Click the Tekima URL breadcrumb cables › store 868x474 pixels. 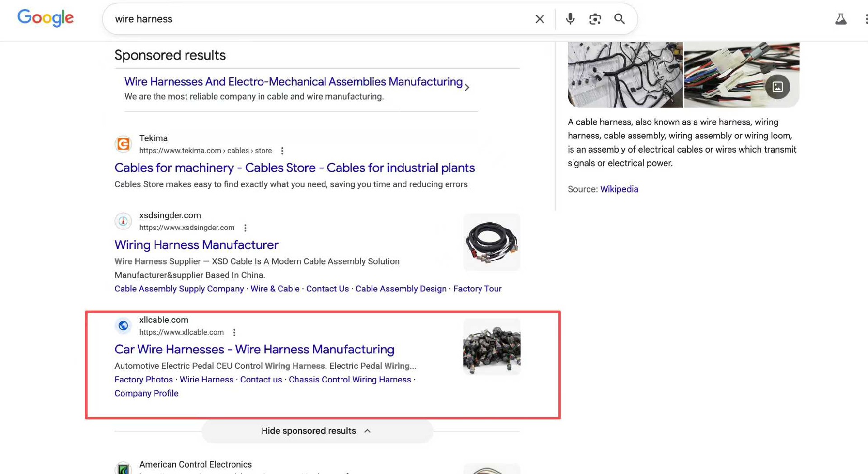pos(250,150)
